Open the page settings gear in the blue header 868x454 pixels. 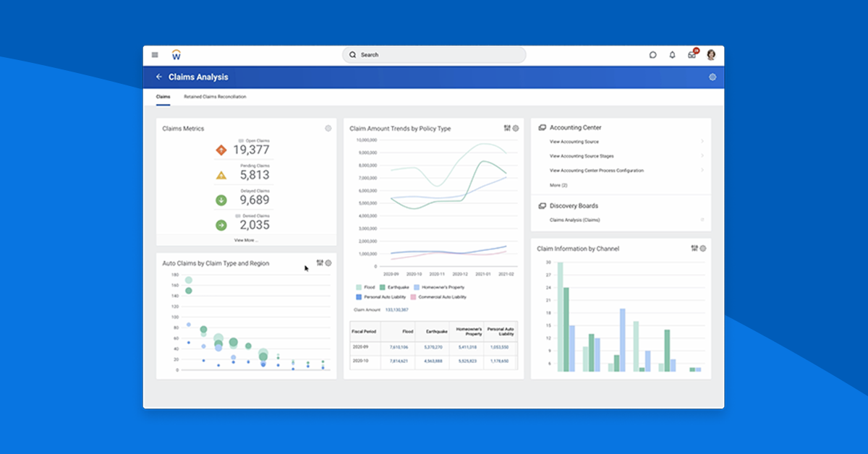[x=712, y=77]
